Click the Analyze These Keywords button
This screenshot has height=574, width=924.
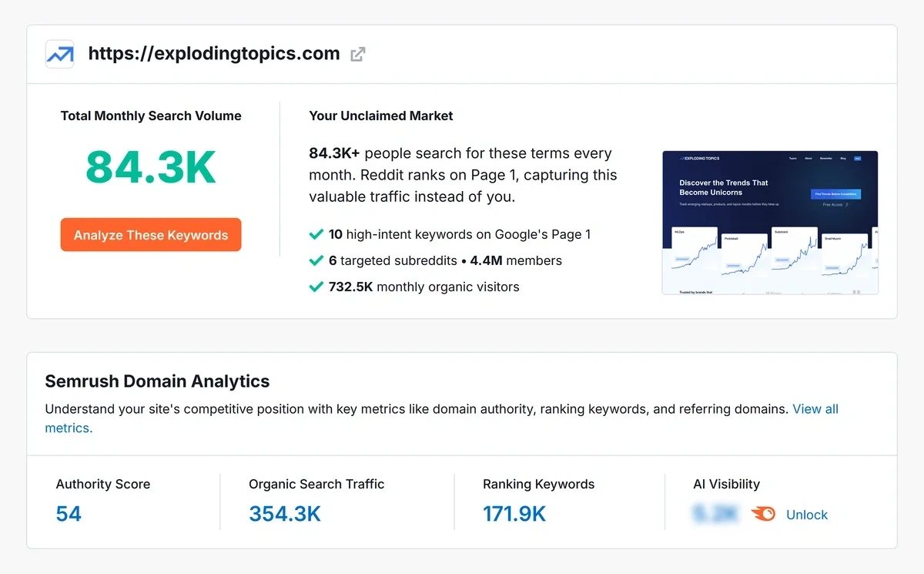150,234
